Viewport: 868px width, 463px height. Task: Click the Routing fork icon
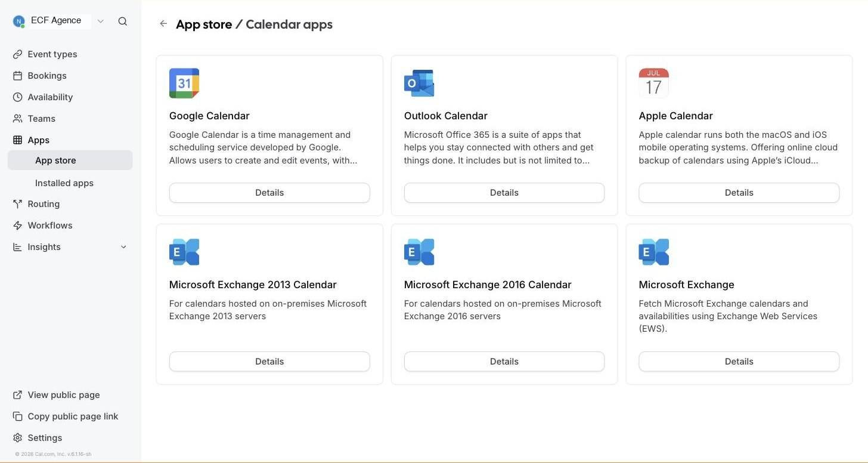(x=18, y=204)
